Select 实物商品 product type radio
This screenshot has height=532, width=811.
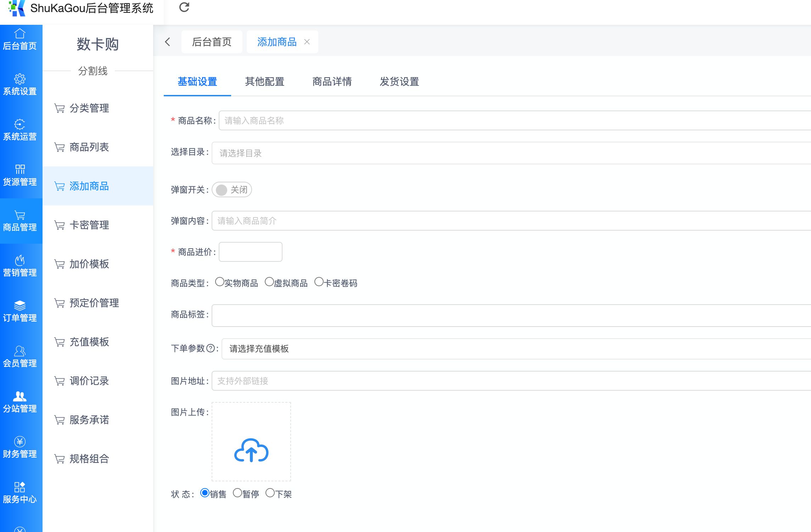point(220,282)
